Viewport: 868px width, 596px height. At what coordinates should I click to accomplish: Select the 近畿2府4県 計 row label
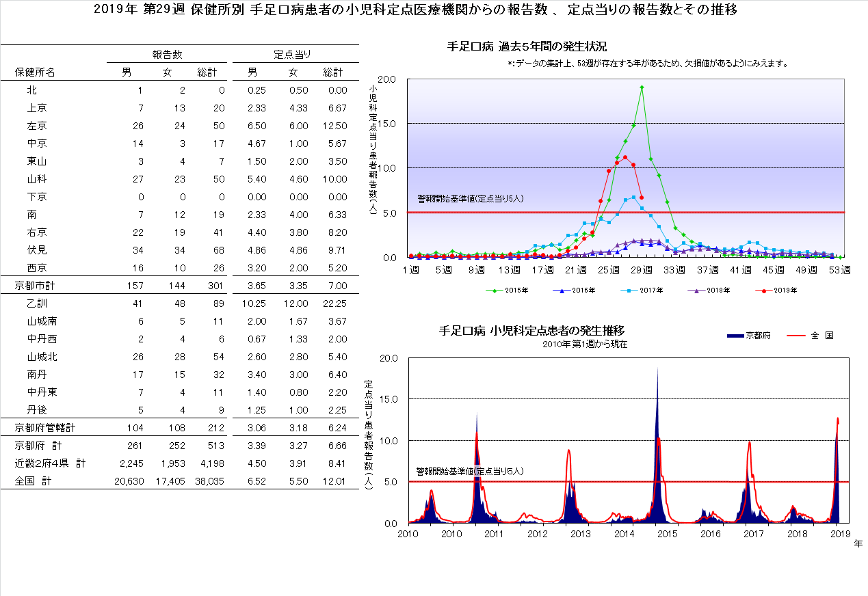51,463
